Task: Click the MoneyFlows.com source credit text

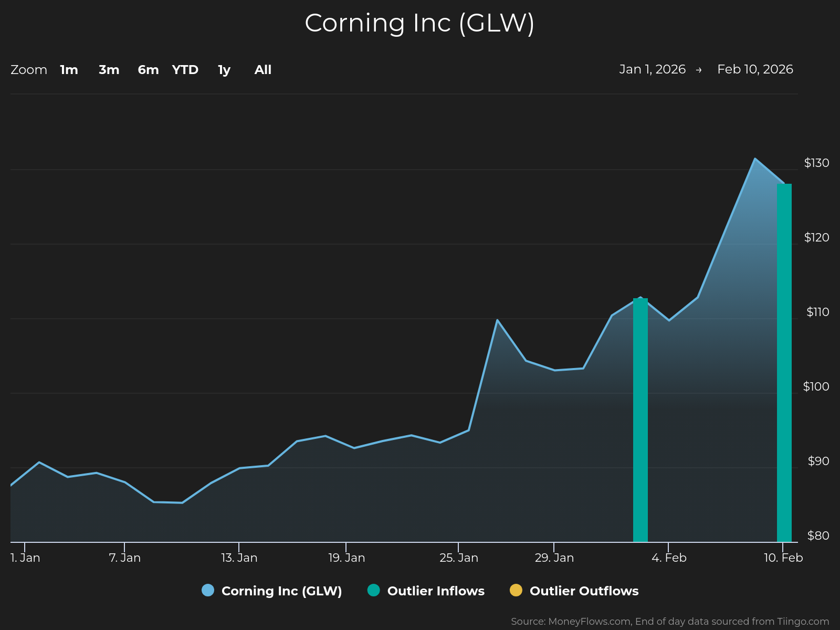Action: pos(670,622)
